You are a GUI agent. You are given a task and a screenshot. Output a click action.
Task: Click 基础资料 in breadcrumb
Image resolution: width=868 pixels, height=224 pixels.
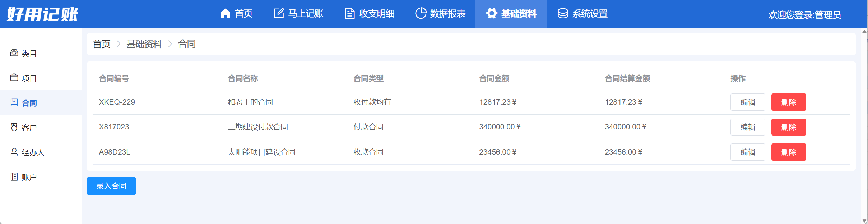tap(144, 44)
